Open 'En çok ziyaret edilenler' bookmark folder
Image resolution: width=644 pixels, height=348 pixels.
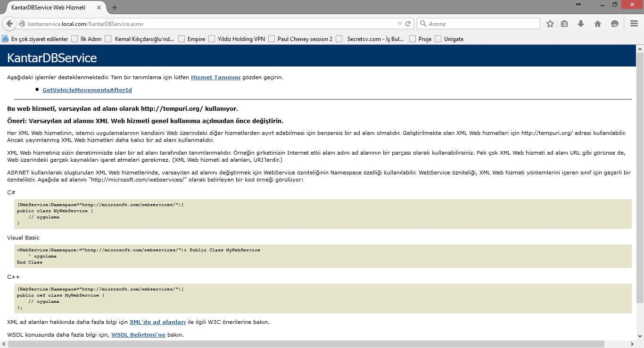tap(35, 39)
